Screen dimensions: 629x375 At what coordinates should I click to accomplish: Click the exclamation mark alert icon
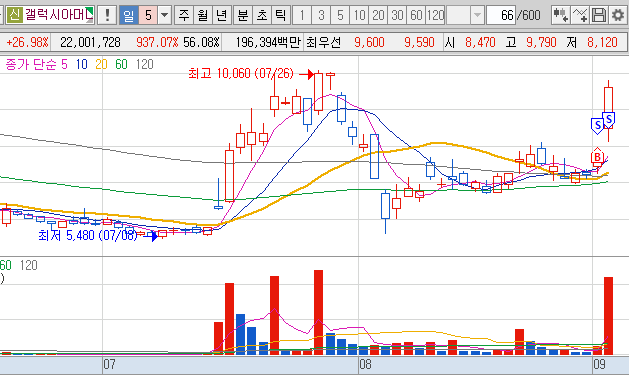(x=107, y=15)
